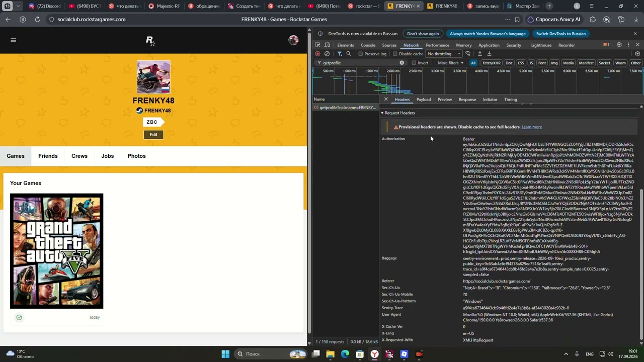Image resolution: width=644 pixels, height=362 pixels.
Task: Open the DevTools issues counter
Action: point(606,45)
